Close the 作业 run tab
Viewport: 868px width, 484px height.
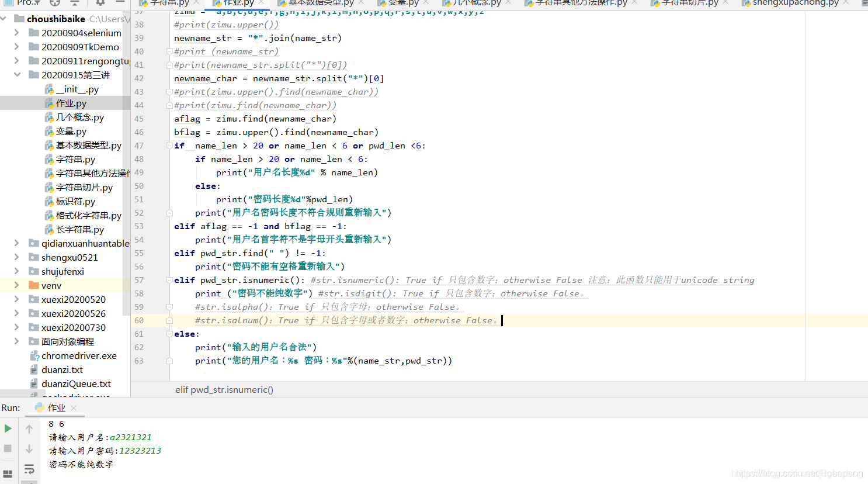click(74, 408)
